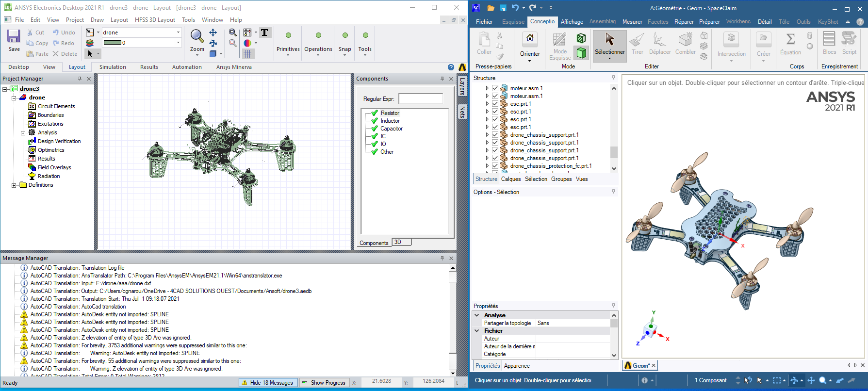Open the Affichage tab in SpaceClaim
Screen dimensions: 868x391
coord(572,22)
